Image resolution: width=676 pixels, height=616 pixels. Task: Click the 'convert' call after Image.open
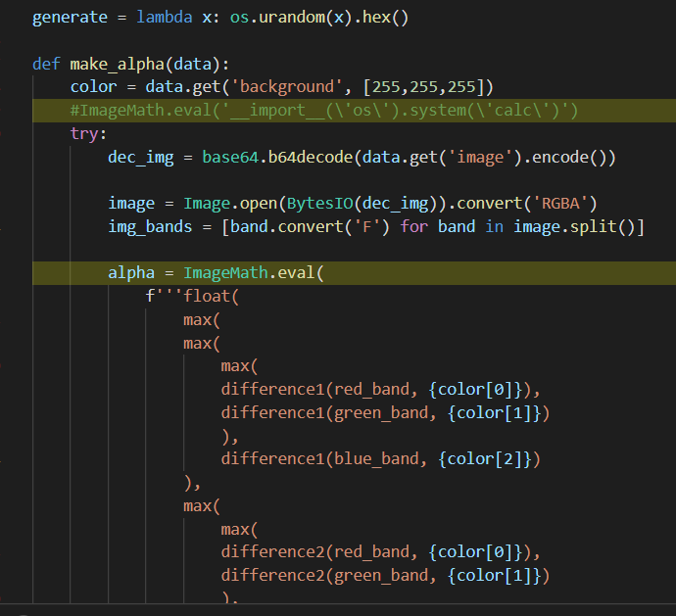pyautogui.click(x=489, y=204)
